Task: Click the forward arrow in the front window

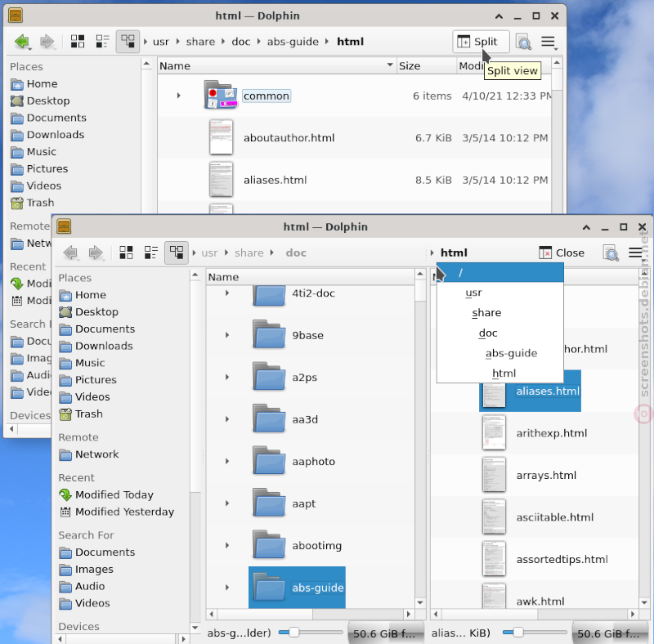Action: [96, 253]
